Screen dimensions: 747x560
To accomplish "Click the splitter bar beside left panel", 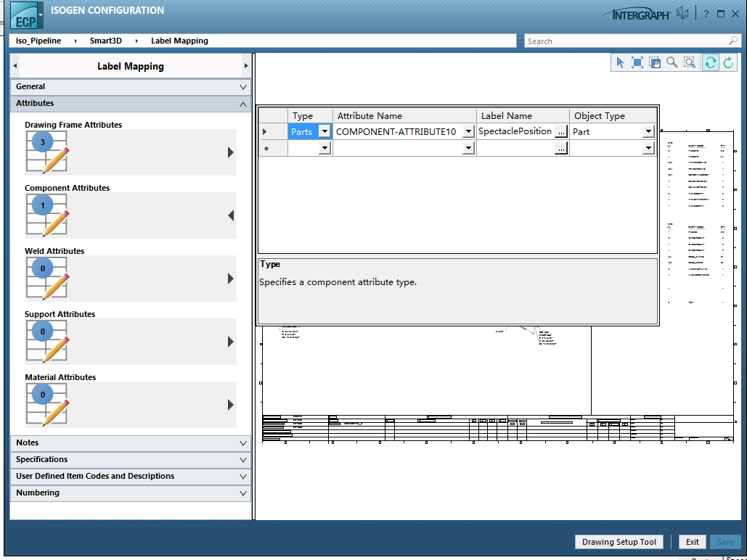I will click(x=254, y=287).
